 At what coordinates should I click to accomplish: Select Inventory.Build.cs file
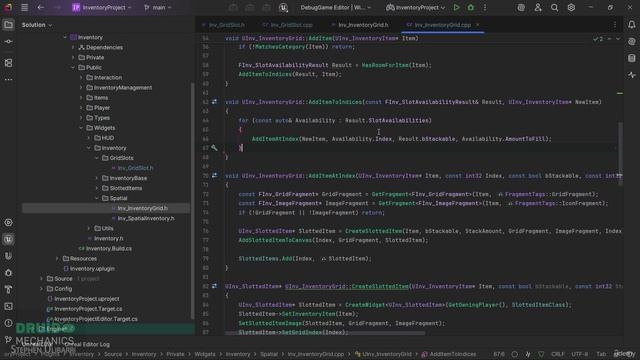click(109, 249)
